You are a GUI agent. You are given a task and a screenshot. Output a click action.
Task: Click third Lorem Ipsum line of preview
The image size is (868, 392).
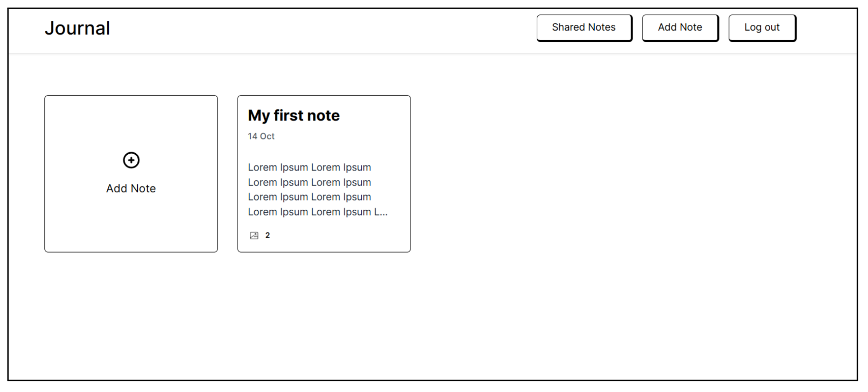[x=309, y=197]
